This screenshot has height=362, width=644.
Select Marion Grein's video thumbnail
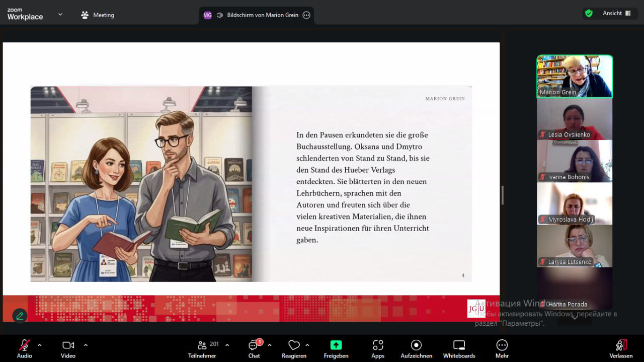click(x=574, y=76)
